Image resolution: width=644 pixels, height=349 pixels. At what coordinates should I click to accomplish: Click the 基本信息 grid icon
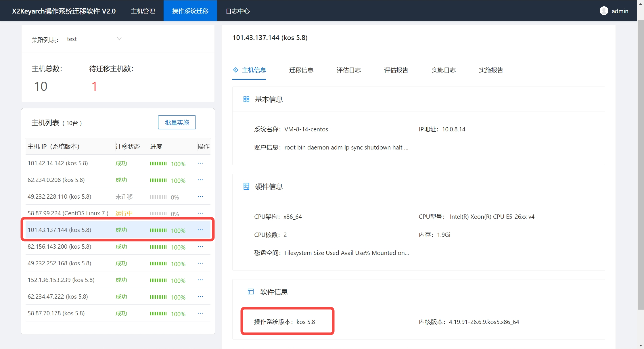coord(246,99)
